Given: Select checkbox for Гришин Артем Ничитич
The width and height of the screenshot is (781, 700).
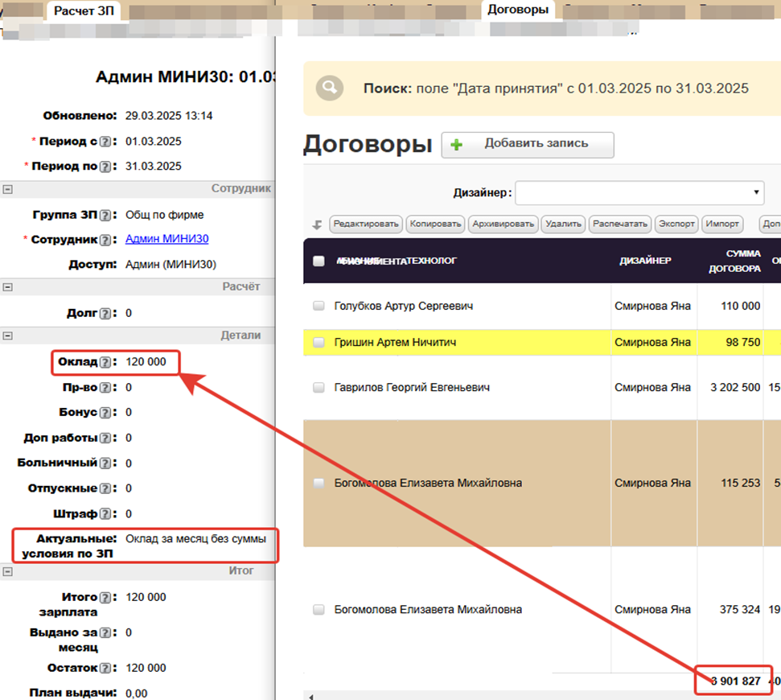Looking at the screenshot, I should tap(319, 343).
